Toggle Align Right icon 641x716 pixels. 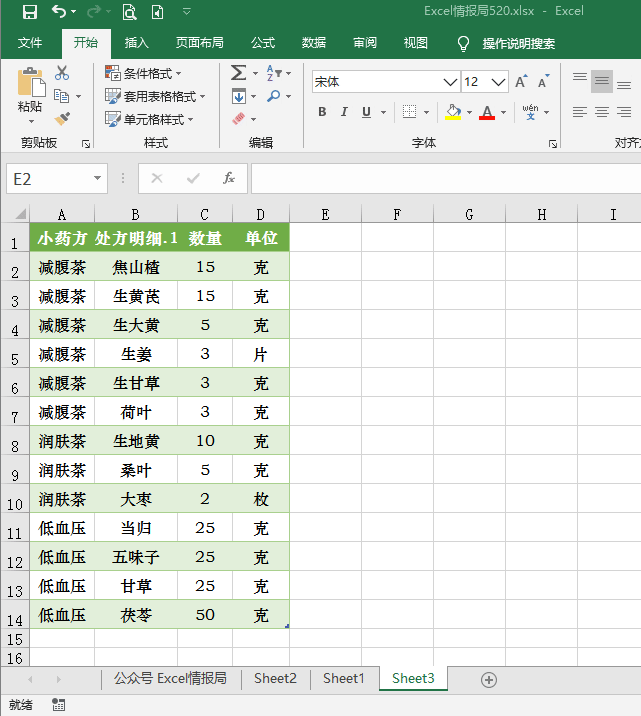click(x=624, y=112)
